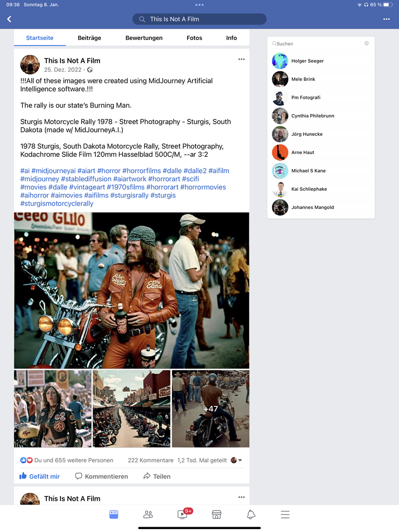
Task: Open the post's three-dot options menu
Action: pyautogui.click(x=241, y=59)
